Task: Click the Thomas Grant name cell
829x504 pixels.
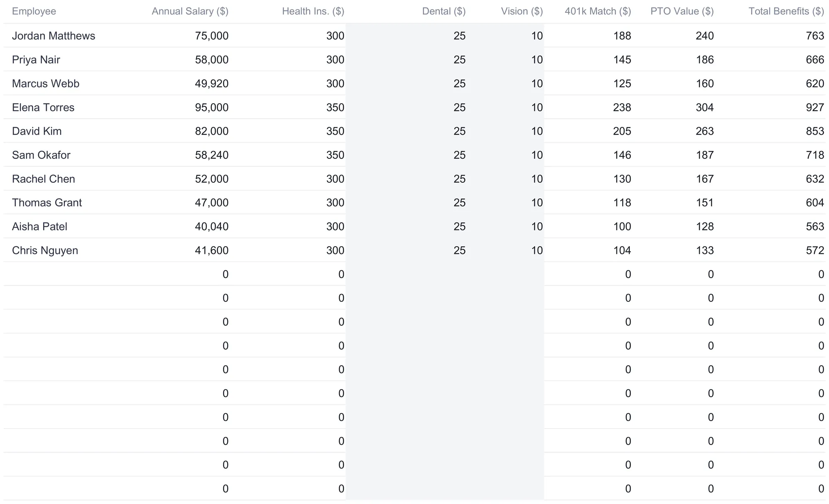Action: pyautogui.click(x=47, y=203)
